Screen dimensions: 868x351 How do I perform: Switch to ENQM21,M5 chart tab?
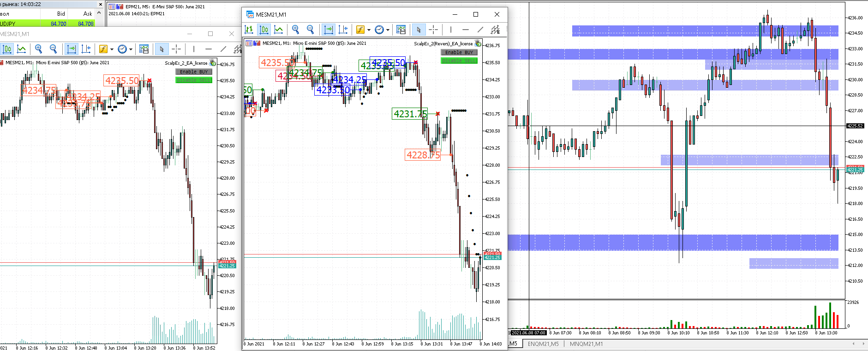pyautogui.click(x=543, y=344)
